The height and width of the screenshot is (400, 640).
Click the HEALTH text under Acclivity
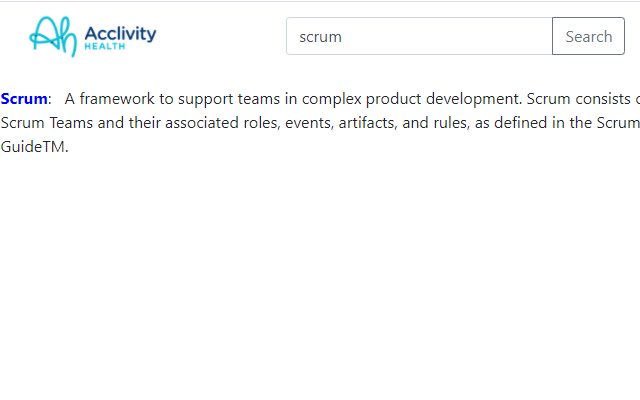click(x=104, y=46)
